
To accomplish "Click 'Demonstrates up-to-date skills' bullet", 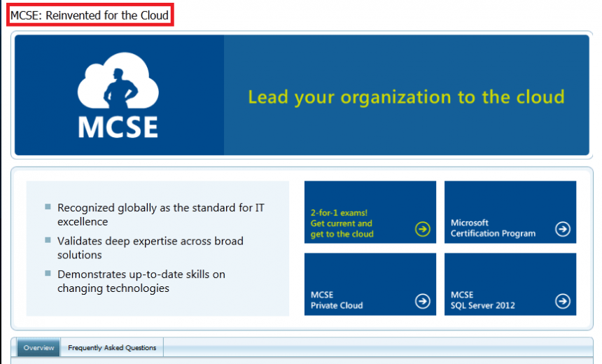I will [141, 281].
